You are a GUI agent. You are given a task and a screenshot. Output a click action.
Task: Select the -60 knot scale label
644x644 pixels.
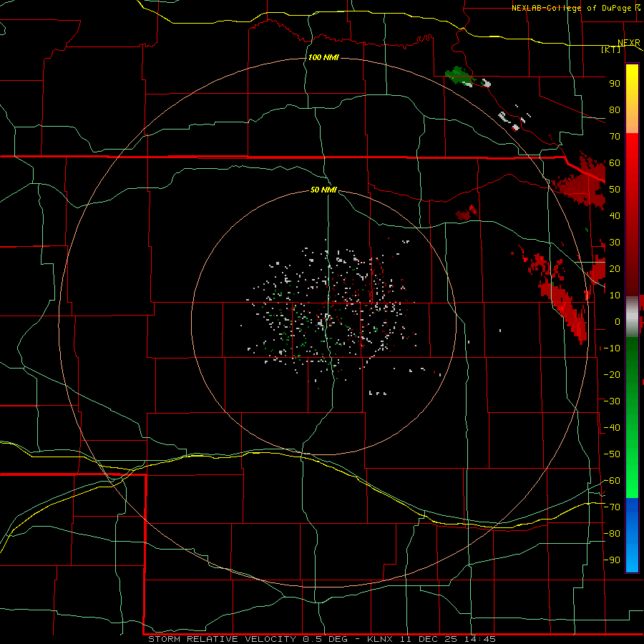click(x=612, y=481)
